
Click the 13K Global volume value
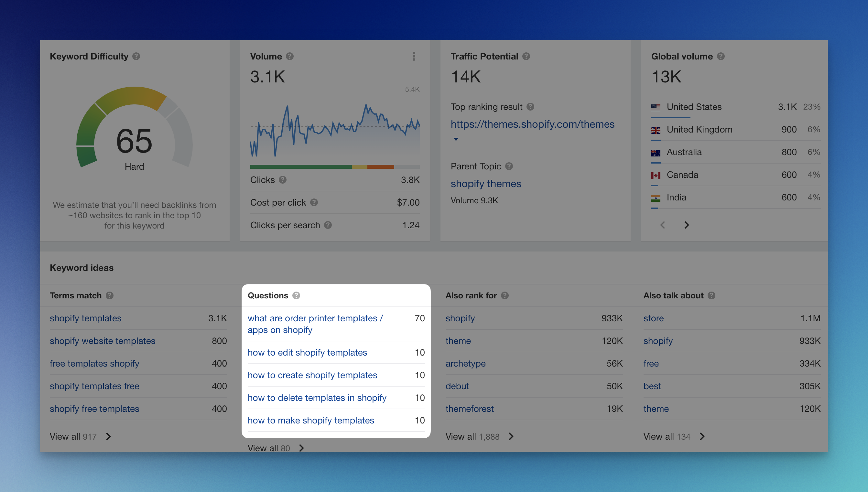666,77
